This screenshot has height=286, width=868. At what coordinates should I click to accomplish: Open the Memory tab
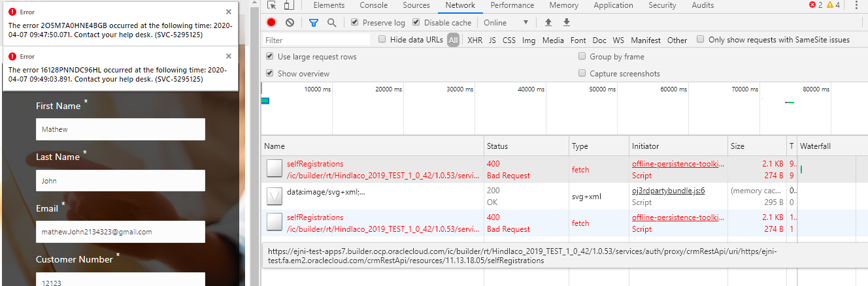click(x=563, y=5)
